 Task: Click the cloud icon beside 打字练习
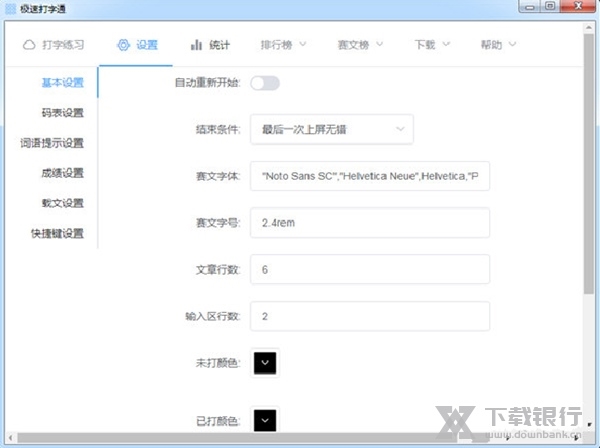(27, 45)
